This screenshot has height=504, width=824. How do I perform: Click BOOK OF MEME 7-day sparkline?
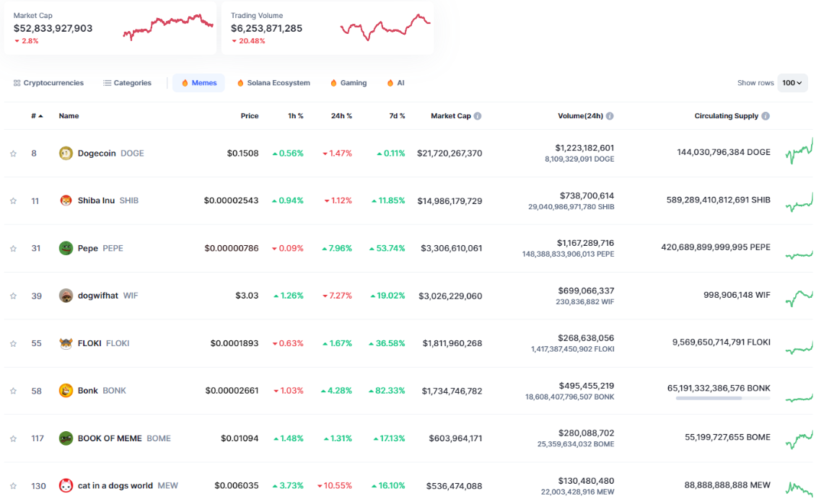tap(799, 439)
